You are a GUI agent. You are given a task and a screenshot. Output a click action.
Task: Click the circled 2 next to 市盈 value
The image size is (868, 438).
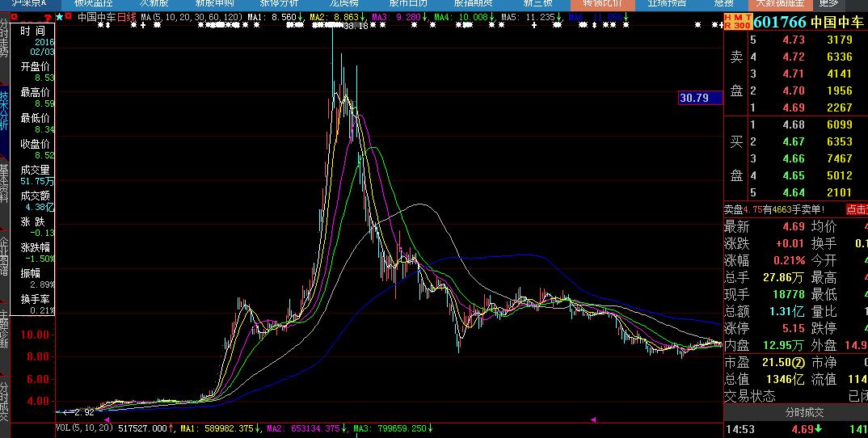(x=798, y=362)
